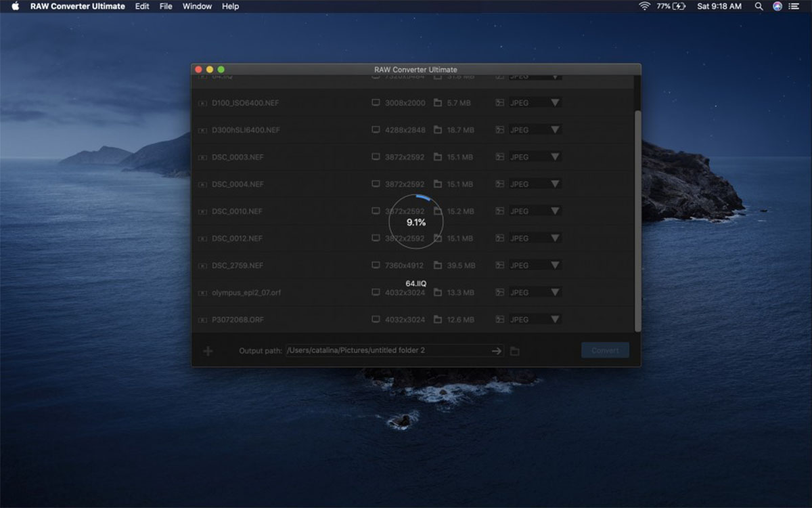Open JPEG format dropdown for DSC_0010.NEF
This screenshot has height=508, width=812.
pyautogui.click(x=535, y=211)
